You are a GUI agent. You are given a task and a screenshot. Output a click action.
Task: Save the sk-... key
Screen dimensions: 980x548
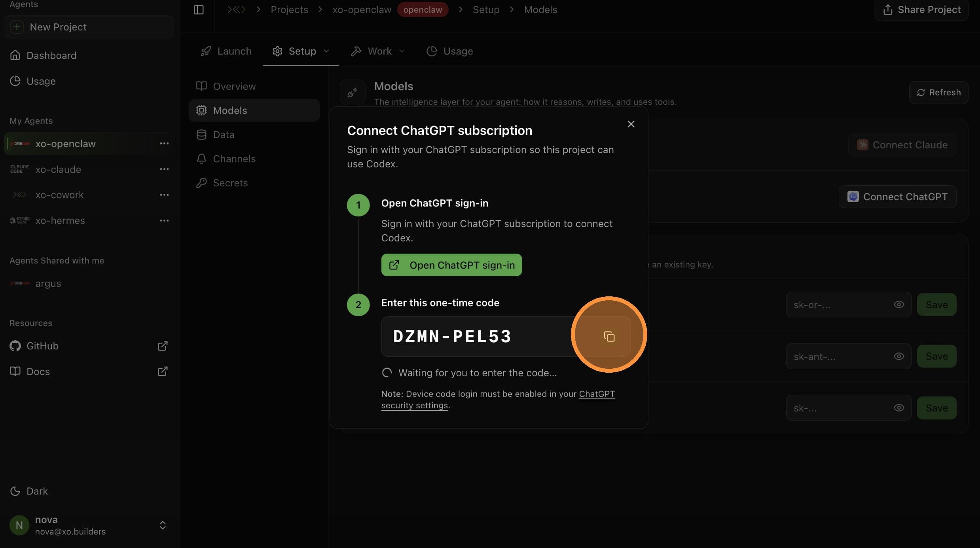click(x=936, y=408)
